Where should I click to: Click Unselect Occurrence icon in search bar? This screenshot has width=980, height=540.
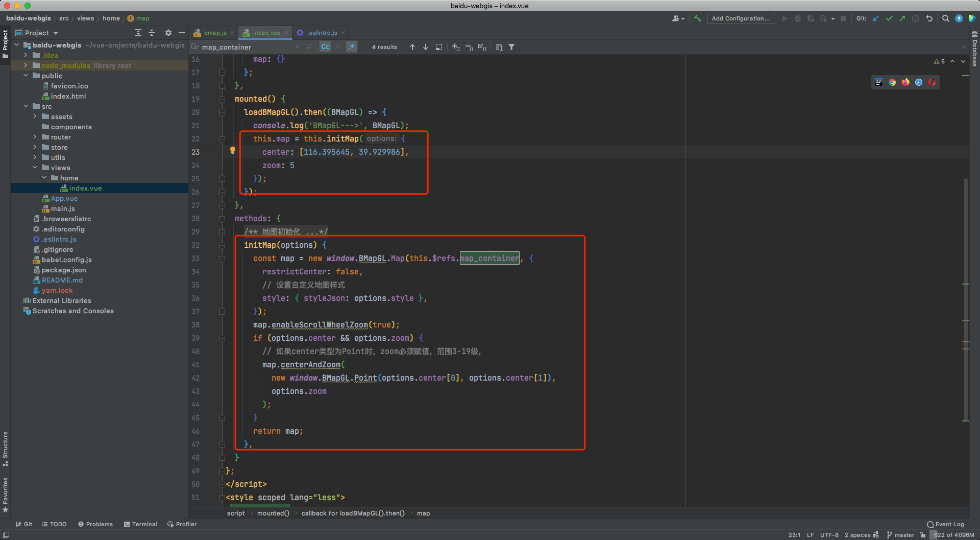(x=470, y=47)
